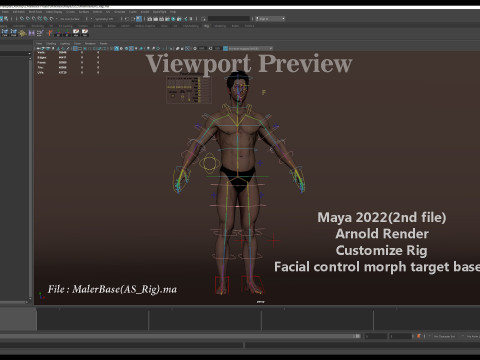Toggle the Make Live magnet icon

(x=51, y=19)
